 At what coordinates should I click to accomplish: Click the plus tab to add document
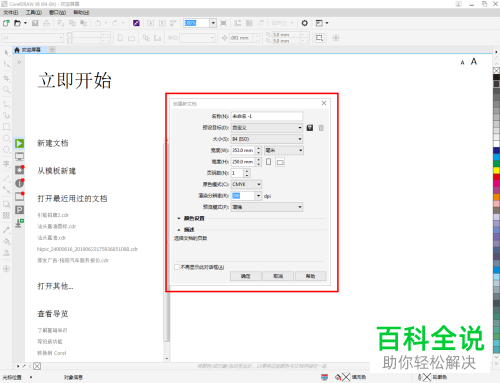[x=52, y=50]
